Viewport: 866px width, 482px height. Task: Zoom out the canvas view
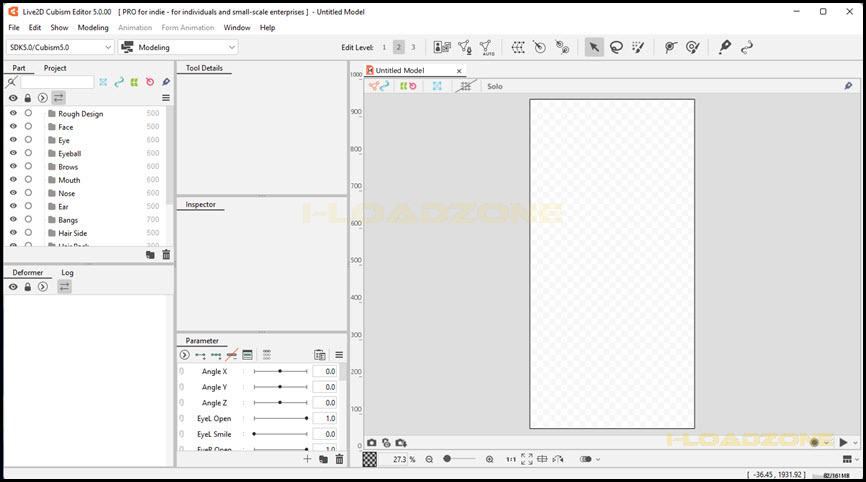(x=429, y=459)
